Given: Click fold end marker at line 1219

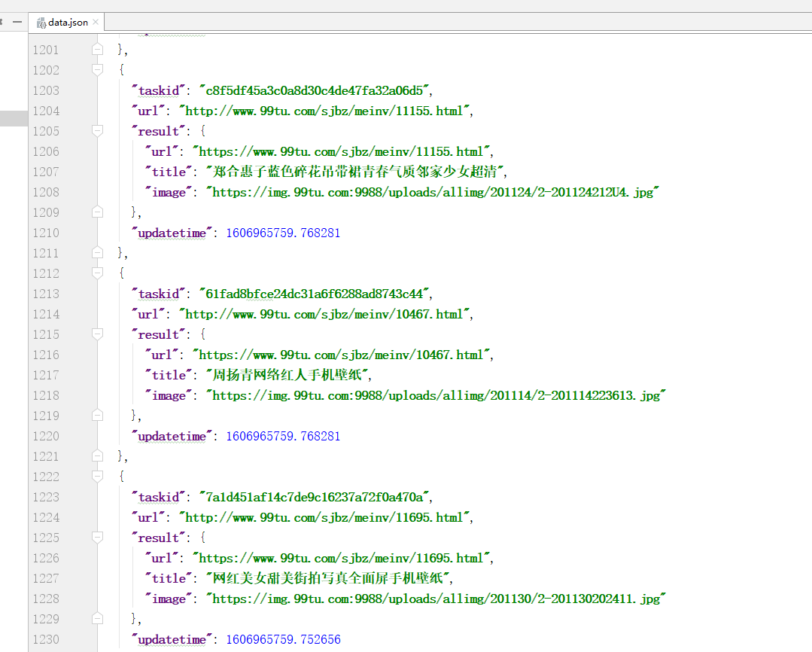Looking at the screenshot, I should (97, 415).
